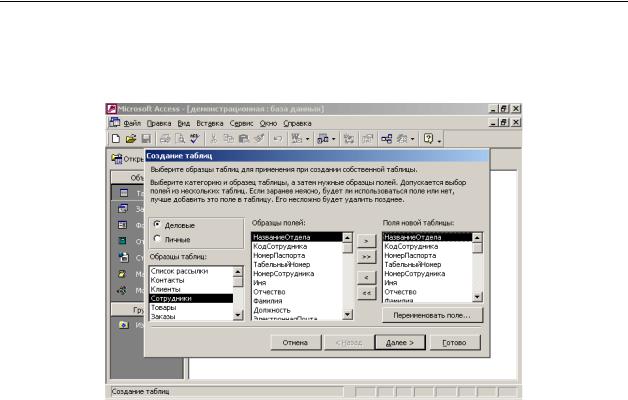Add all fields with the >> button

click(x=366, y=257)
